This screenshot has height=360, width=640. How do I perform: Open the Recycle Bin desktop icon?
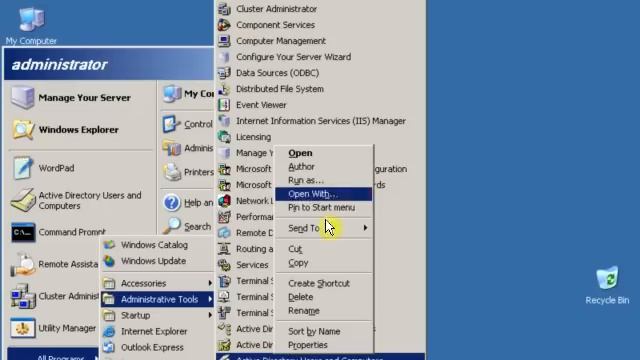click(x=607, y=285)
